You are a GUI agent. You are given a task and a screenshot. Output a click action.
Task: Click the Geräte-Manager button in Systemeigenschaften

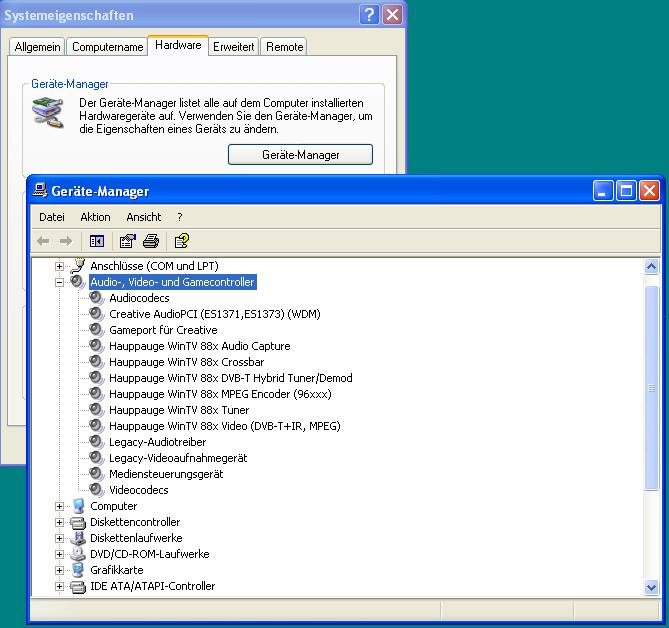300,154
